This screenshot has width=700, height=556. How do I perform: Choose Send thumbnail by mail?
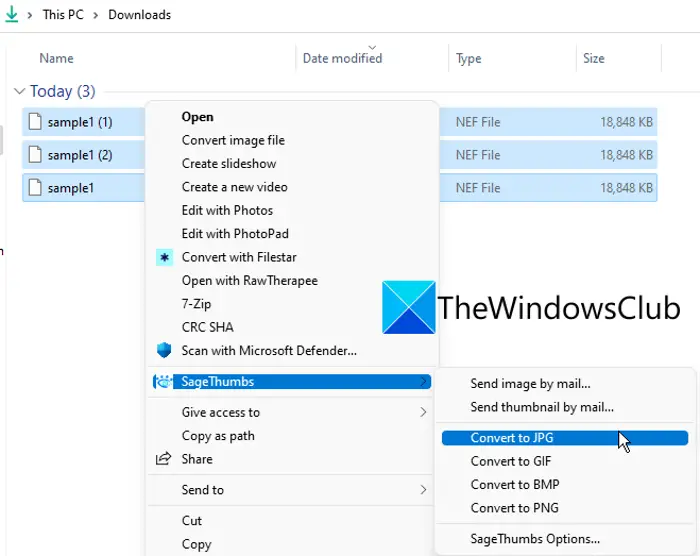tap(542, 407)
